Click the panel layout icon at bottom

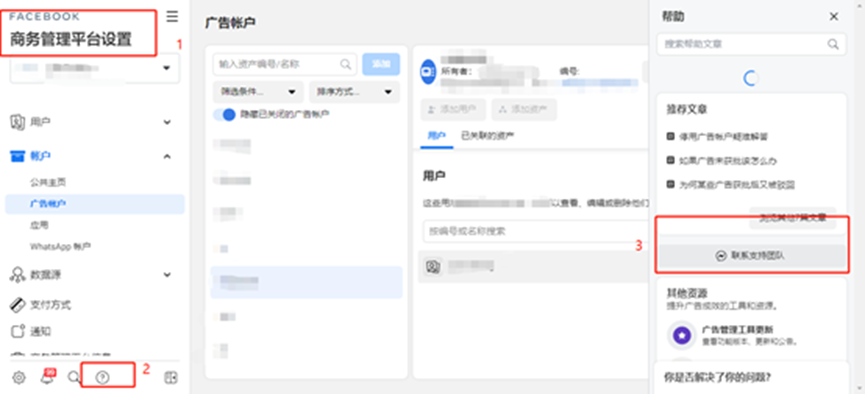[x=171, y=377]
